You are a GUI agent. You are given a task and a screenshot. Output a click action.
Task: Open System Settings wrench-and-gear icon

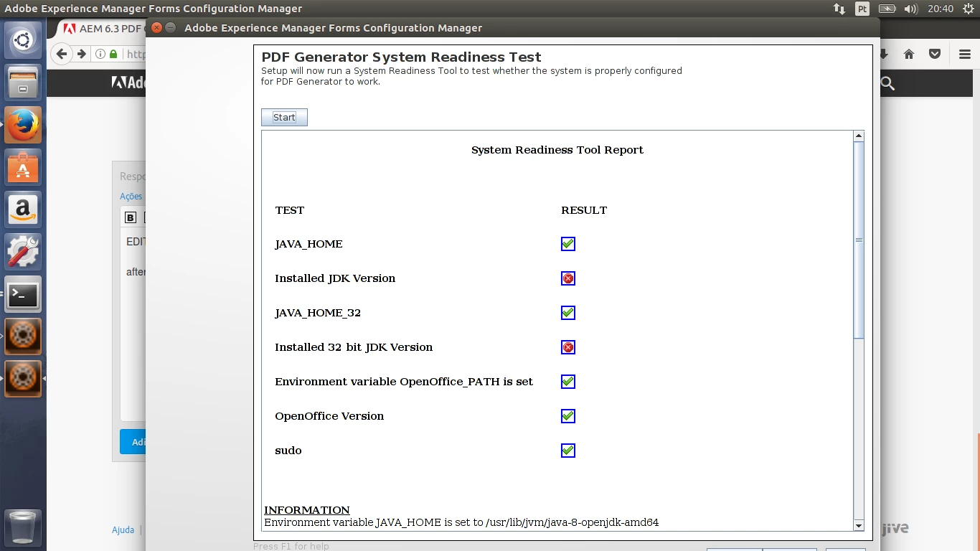point(23,252)
